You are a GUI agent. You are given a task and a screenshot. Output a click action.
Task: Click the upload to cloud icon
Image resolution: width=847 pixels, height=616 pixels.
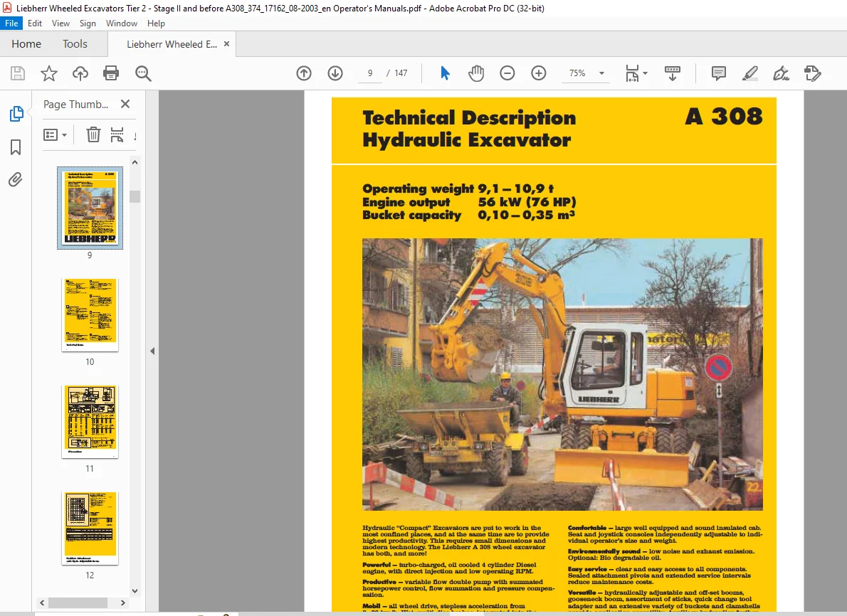tap(80, 73)
